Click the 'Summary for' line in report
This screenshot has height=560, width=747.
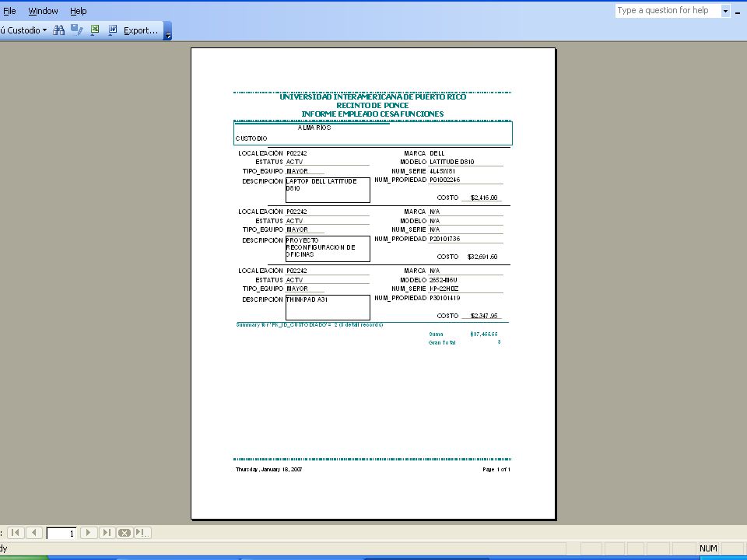coord(310,325)
